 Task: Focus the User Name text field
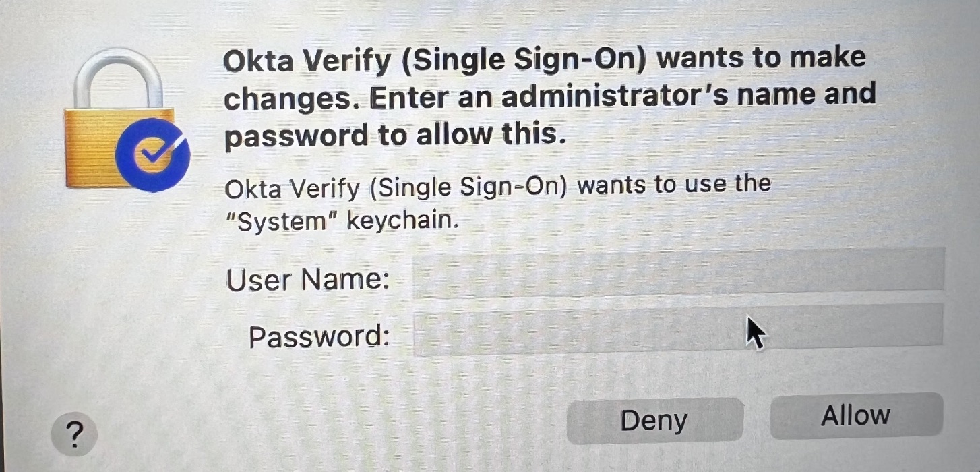tap(677, 273)
